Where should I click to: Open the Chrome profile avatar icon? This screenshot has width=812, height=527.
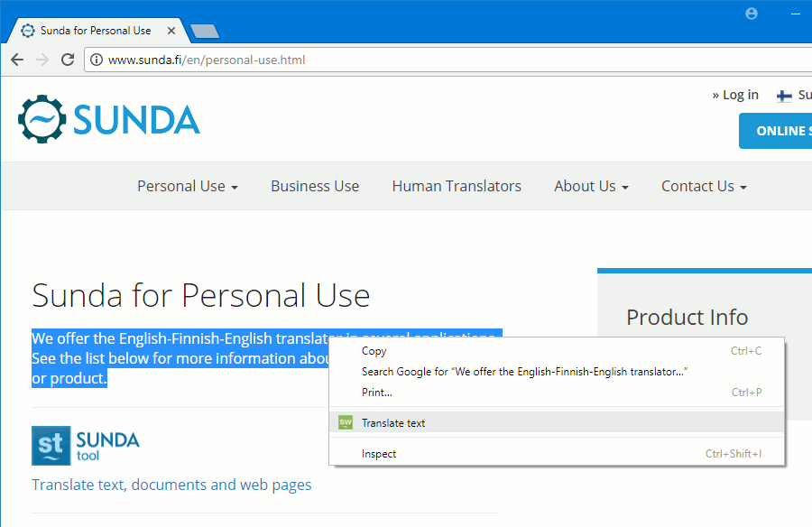[752, 14]
